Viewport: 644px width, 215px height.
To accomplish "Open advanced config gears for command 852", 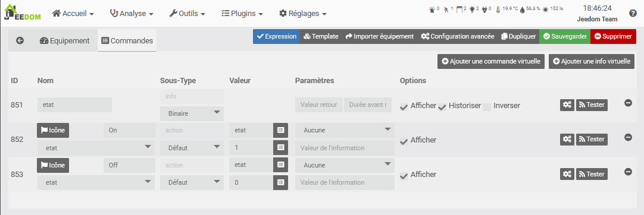I will pyautogui.click(x=567, y=139).
